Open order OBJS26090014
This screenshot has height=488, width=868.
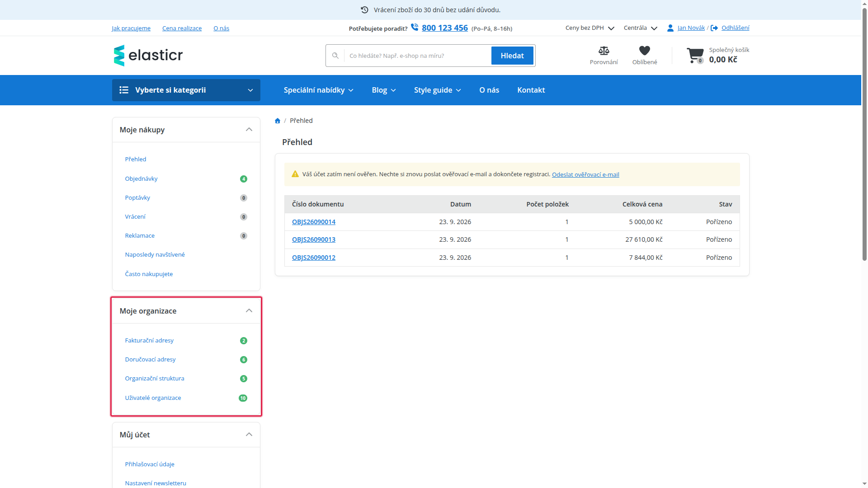click(314, 222)
